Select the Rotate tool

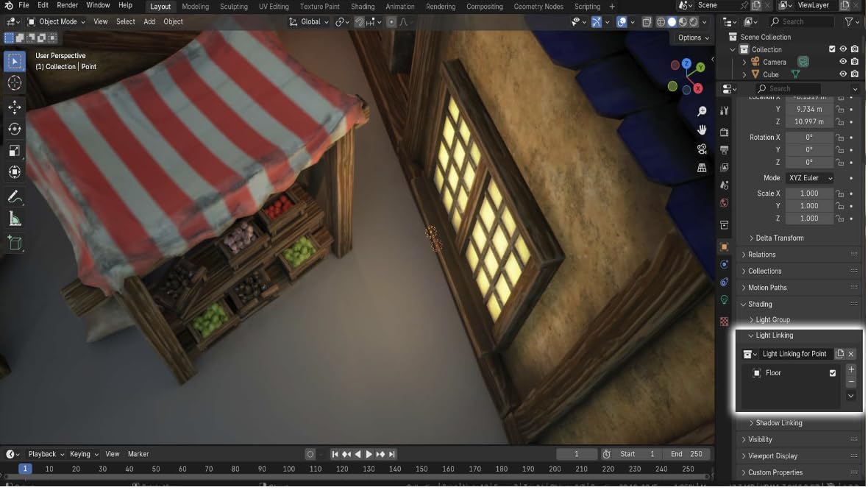click(15, 129)
